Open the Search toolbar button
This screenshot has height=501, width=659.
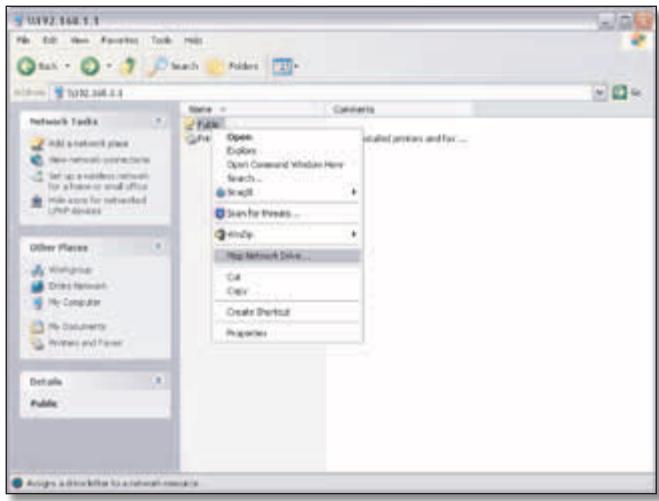tap(173, 66)
